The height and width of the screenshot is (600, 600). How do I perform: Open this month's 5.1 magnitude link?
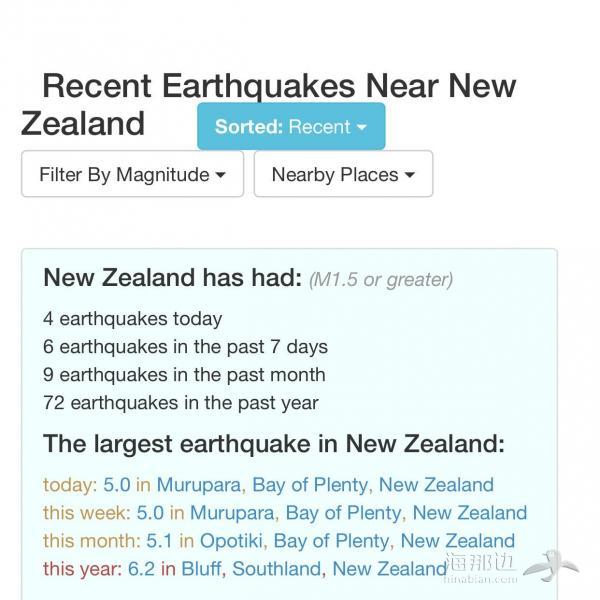160,541
